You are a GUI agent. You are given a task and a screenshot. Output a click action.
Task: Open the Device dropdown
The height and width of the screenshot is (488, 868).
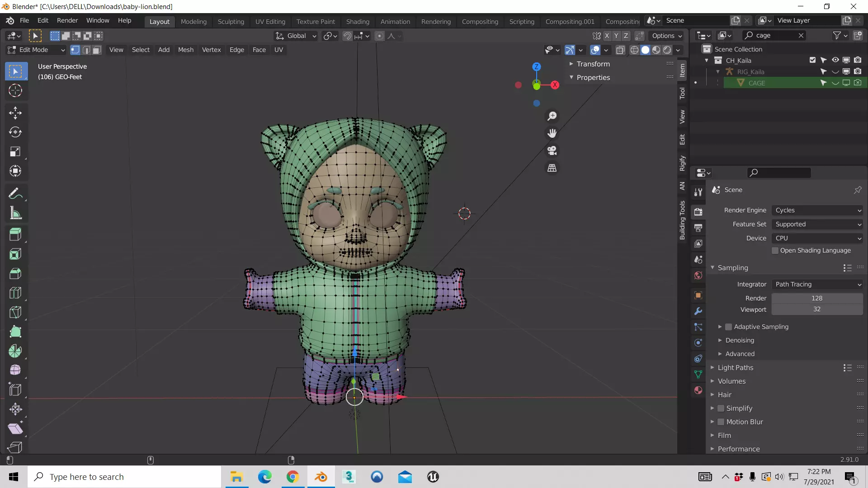[x=817, y=238]
